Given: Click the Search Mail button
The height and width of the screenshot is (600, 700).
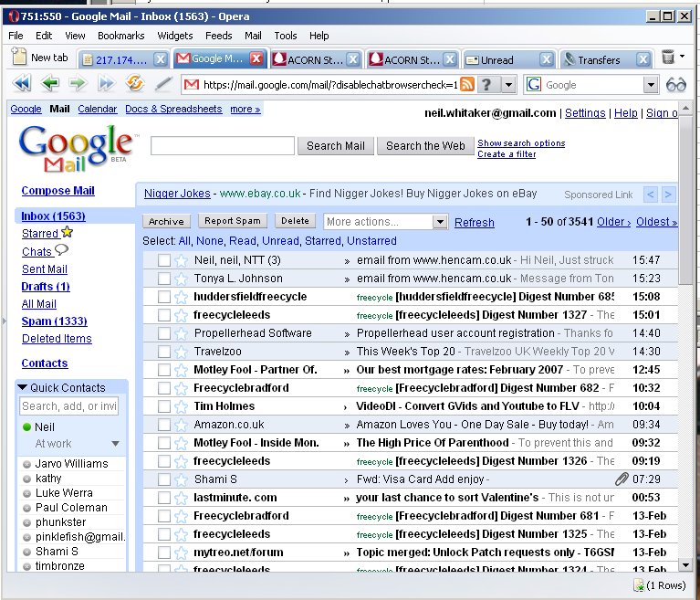Looking at the screenshot, I should (335, 146).
